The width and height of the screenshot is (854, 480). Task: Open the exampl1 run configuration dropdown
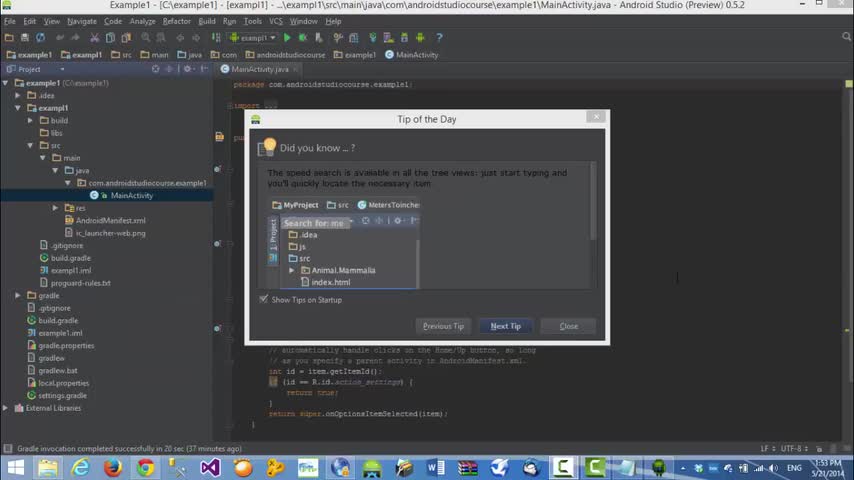[x=253, y=38]
